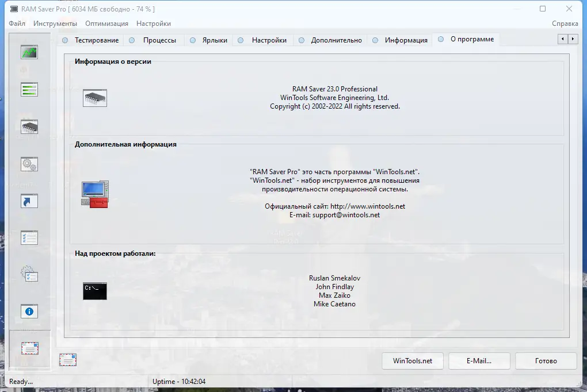Screen dimensions: 587x392
Task: Open the Справка menu
Action: (565, 24)
